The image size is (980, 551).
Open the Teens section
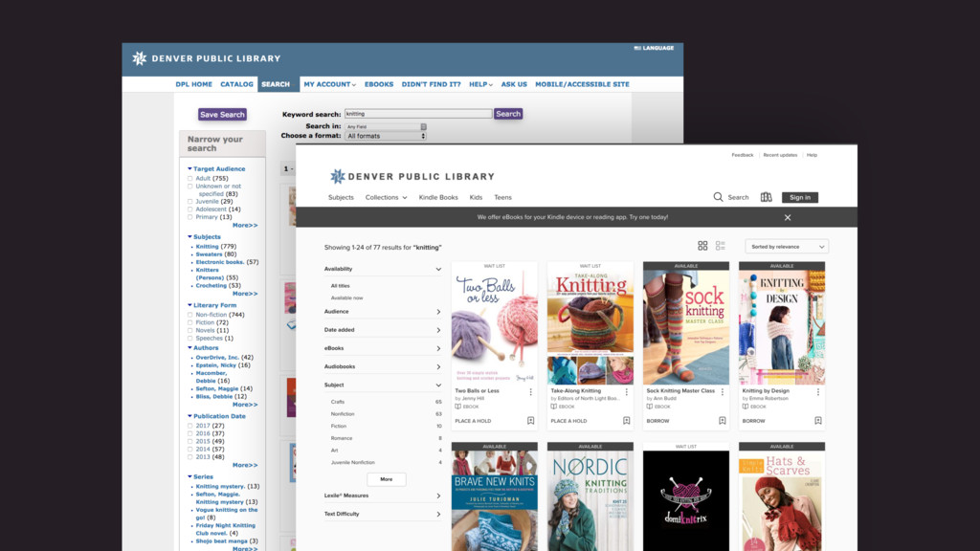[x=502, y=197]
